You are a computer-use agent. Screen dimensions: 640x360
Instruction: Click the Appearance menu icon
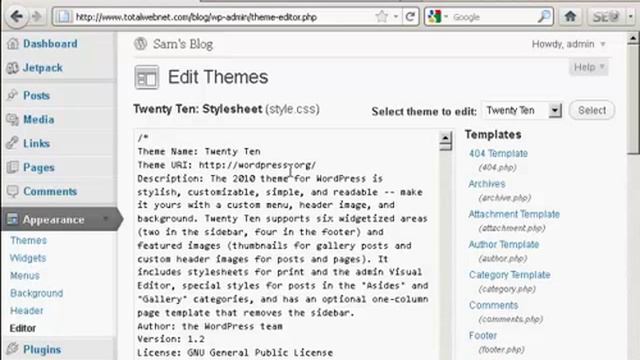coord(13,220)
